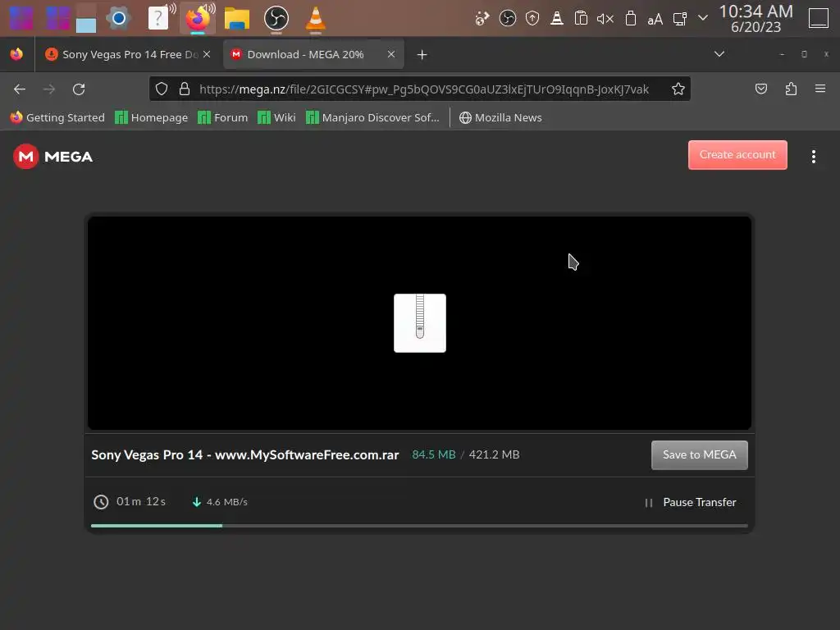
Task: Click the Sony Vegas Pro 14 file name
Action: 244,454
